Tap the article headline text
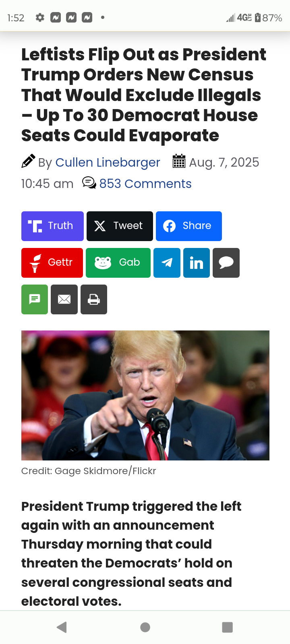 coord(144,95)
